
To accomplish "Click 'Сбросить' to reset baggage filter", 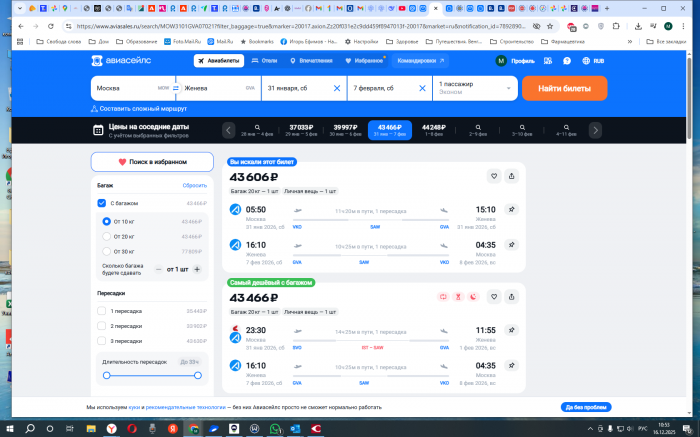I will 194,186.
